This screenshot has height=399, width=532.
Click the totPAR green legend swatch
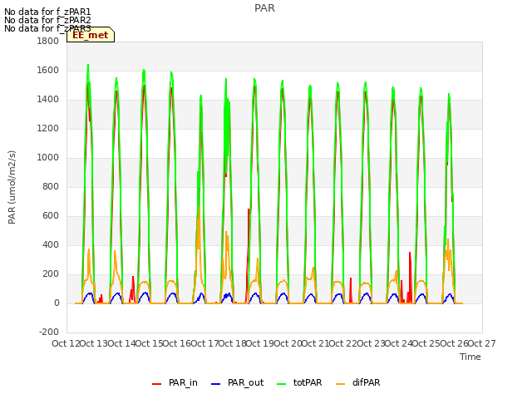tap(282, 384)
